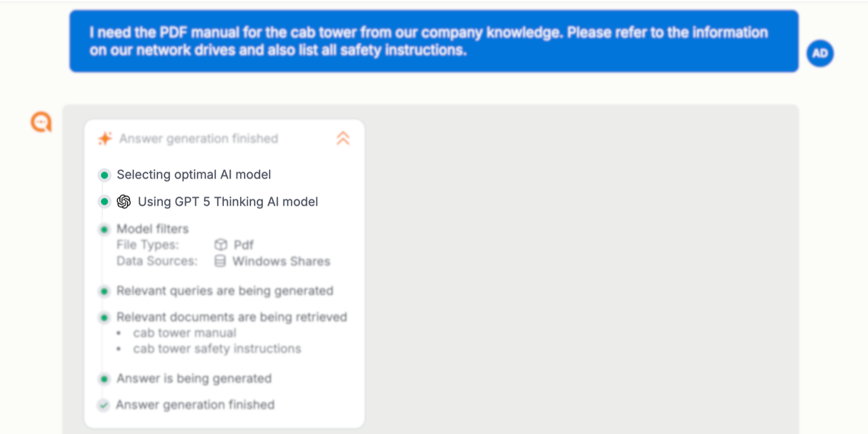This screenshot has height=434, width=868.
Task: Click the Answer generation finished checkmark
Action: pyautogui.click(x=104, y=405)
